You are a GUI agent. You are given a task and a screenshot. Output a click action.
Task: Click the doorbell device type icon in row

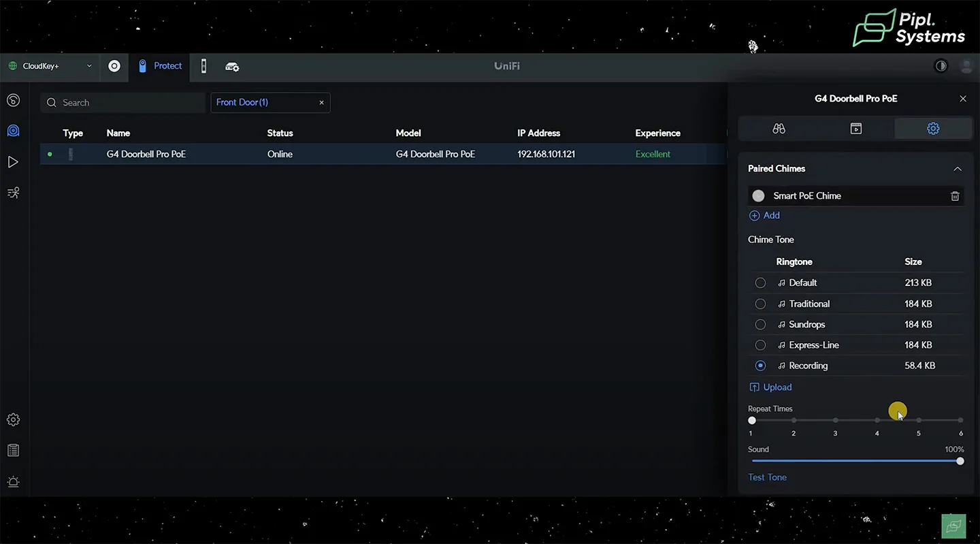pyautogui.click(x=71, y=154)
